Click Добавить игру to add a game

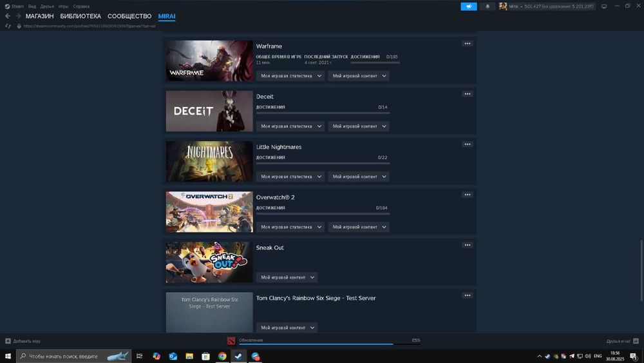[x=23, y=341]
